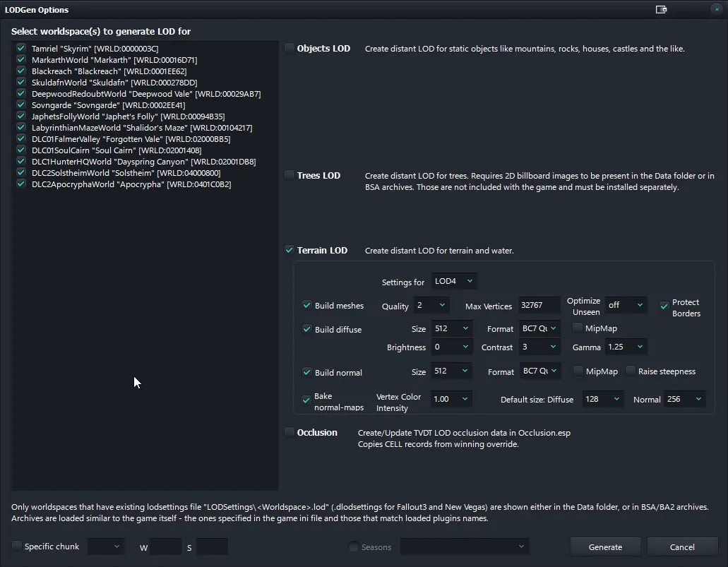Select the Seasons radio option
This screenshot has height=567, width=728.
point(353,547)
